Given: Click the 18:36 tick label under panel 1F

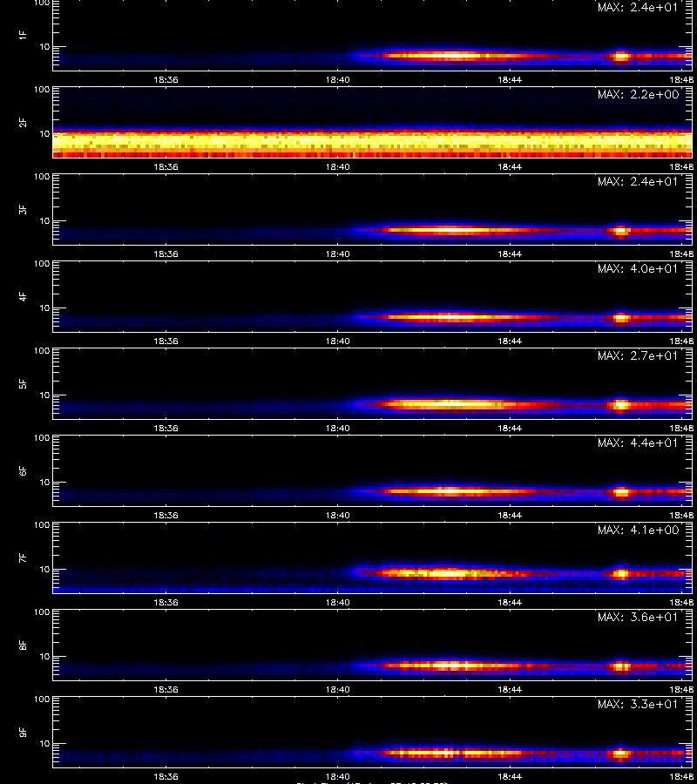Looking at the screenshot, I should [x=166, y=79].
